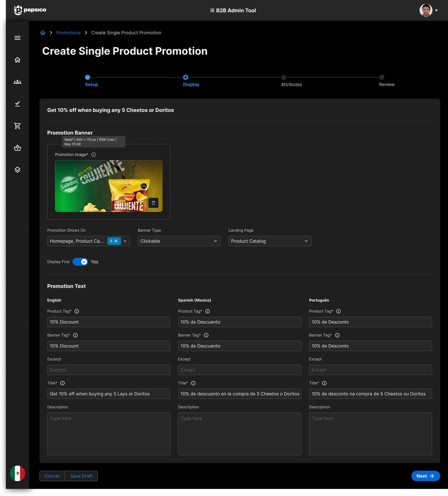This screenshot has width=448, height=496.
Task: Expand the user account dropdown arrow
Action: 436,11
